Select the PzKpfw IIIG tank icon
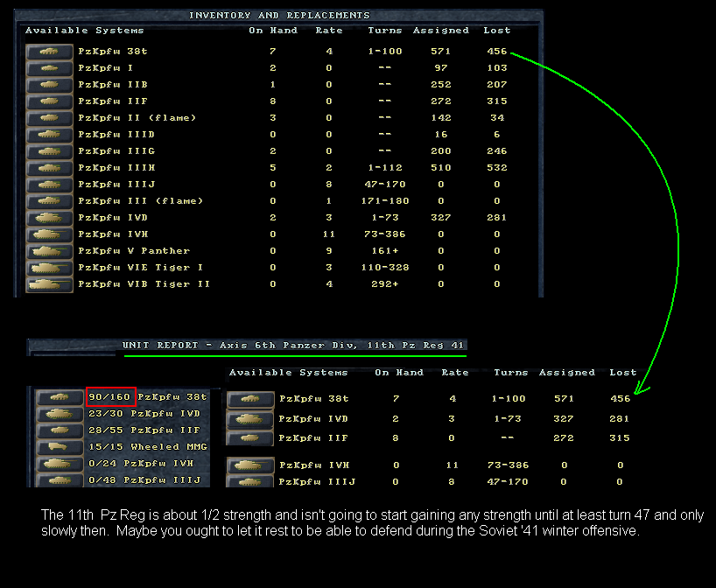This screenshot has height=588, width=716. pyautogui.click(x=49, y=151)
